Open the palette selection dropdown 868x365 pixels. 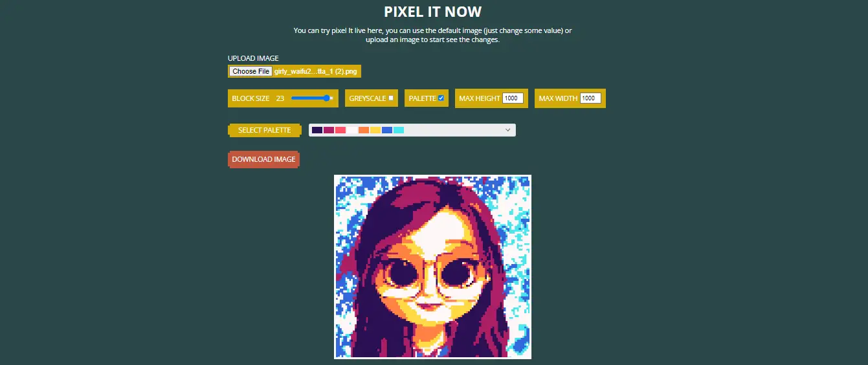(412, 130)
